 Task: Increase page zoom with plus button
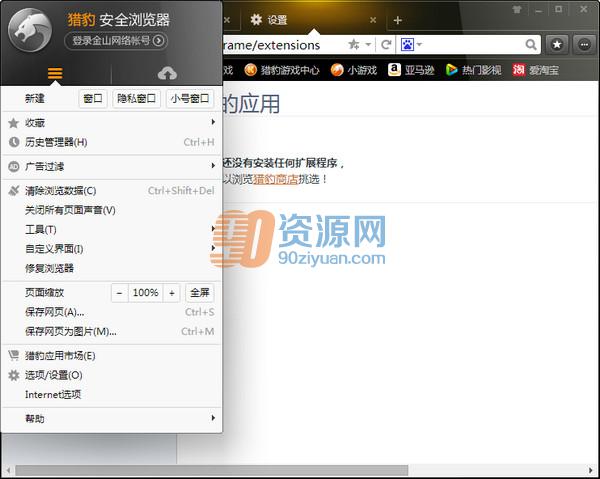172,293
